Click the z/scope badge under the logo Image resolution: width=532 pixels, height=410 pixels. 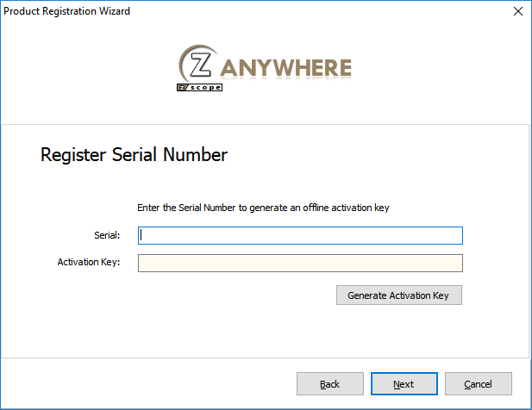199,87
